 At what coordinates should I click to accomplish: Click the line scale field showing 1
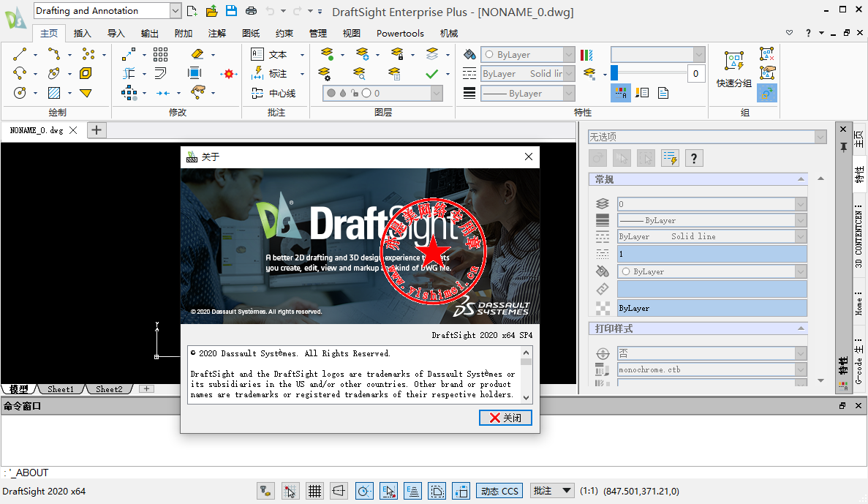click(x=712, y=254)
